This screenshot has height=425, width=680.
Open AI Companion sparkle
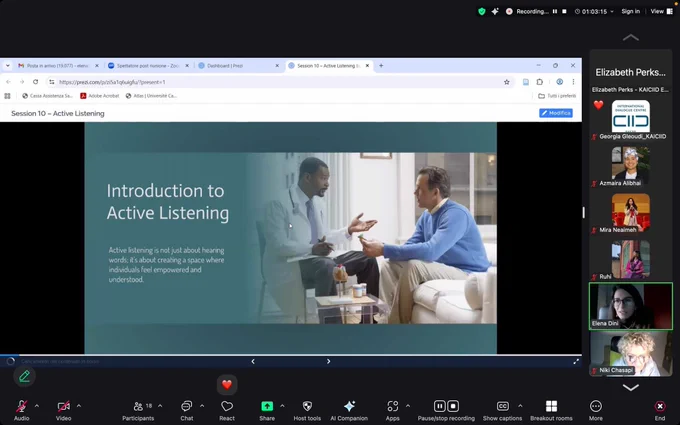(349, 410)
